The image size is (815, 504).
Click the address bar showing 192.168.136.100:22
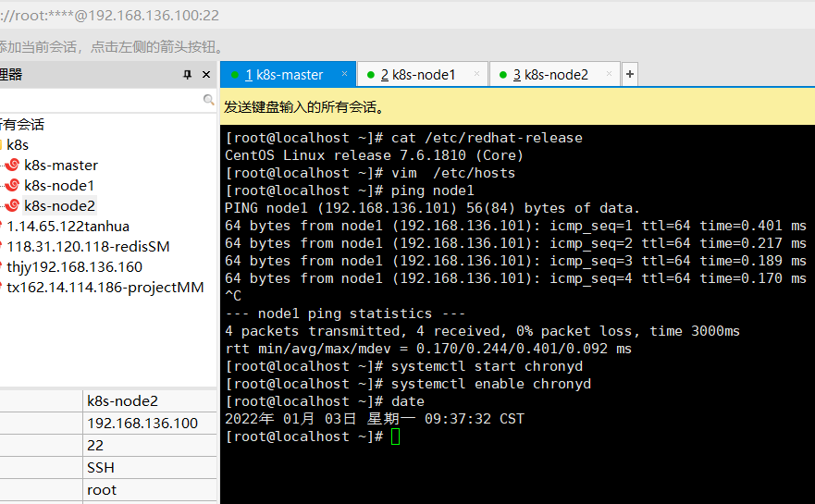(x=407, y=15)
